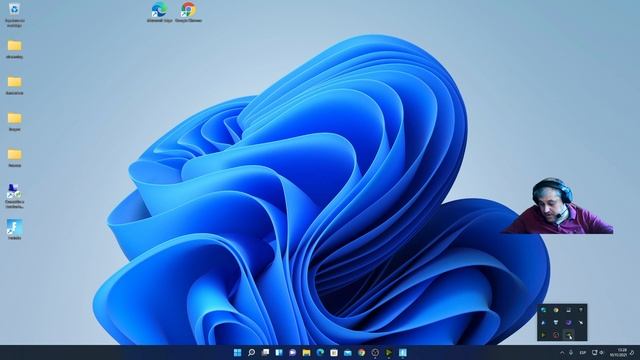640x360 pixels.
Task: Select the Recycle Bin desktop icon
Action: pos(15,14)
